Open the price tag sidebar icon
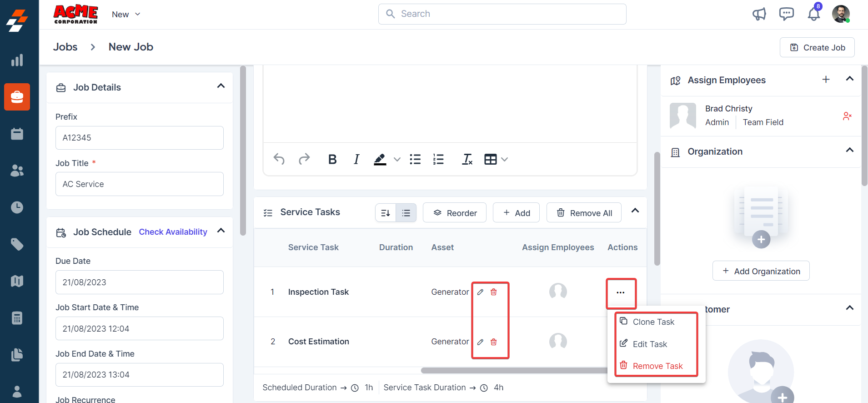 pos(17,244)
